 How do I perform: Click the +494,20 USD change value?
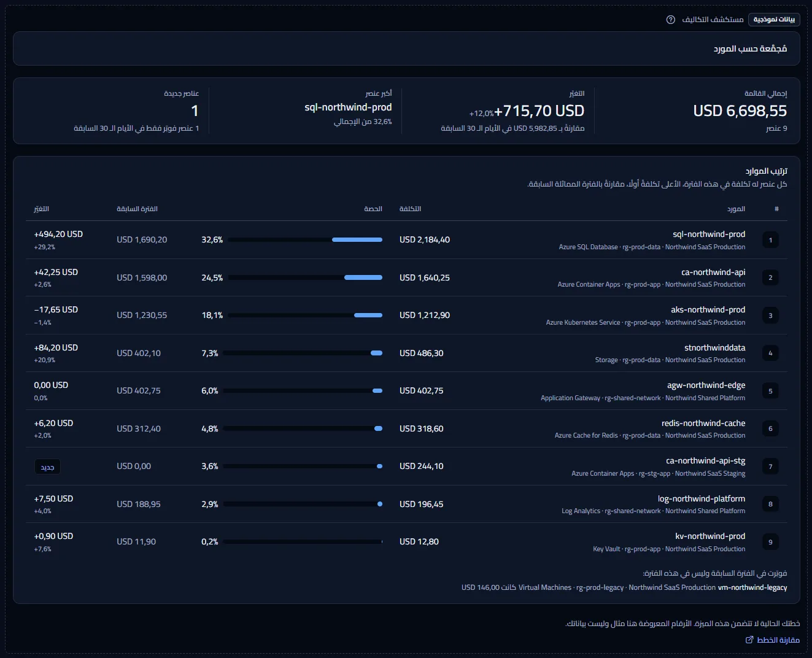58,234
